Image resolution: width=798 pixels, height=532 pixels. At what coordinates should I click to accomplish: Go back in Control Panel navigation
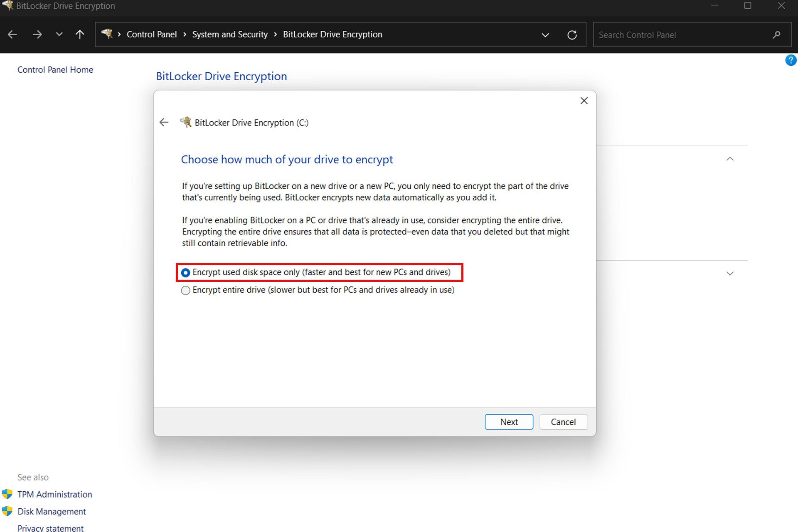click(x=12, y=34)
